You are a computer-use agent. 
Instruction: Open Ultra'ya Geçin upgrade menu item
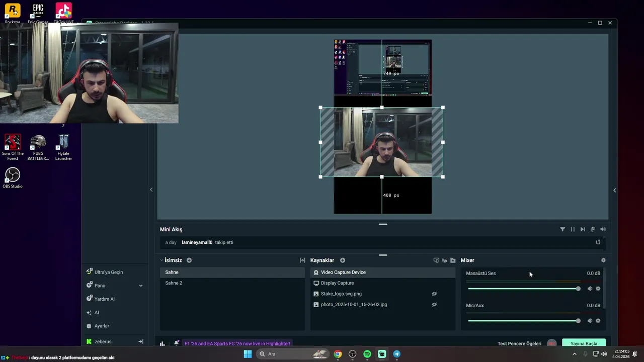pos(105,272)
